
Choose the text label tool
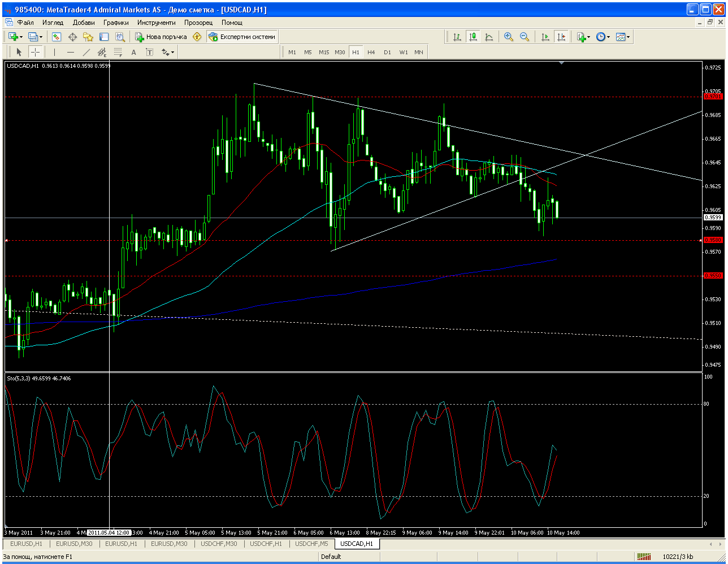[x=150, y=52]
